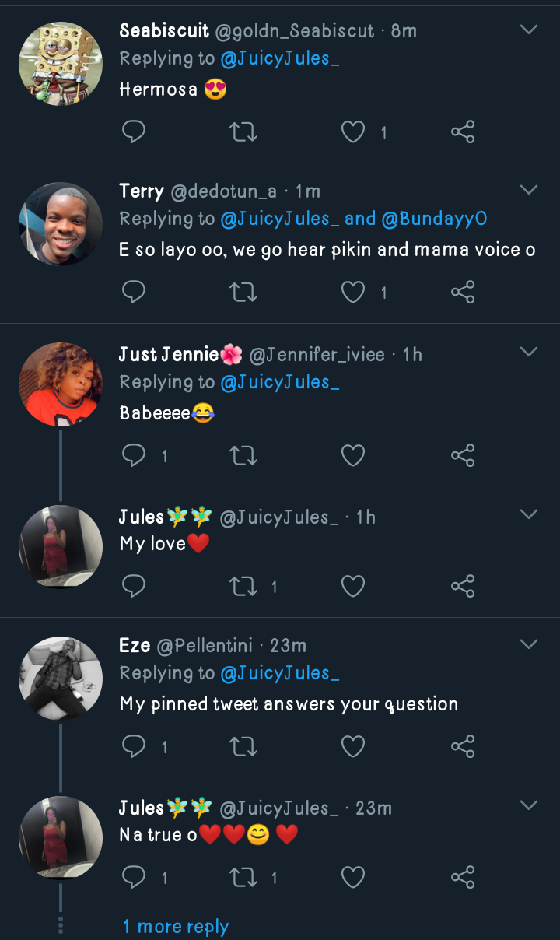The width and height of the screenshot is (560, 940).
Task: Expand options chevron on Terry's tweet
Action: click(x=529, y=190)
